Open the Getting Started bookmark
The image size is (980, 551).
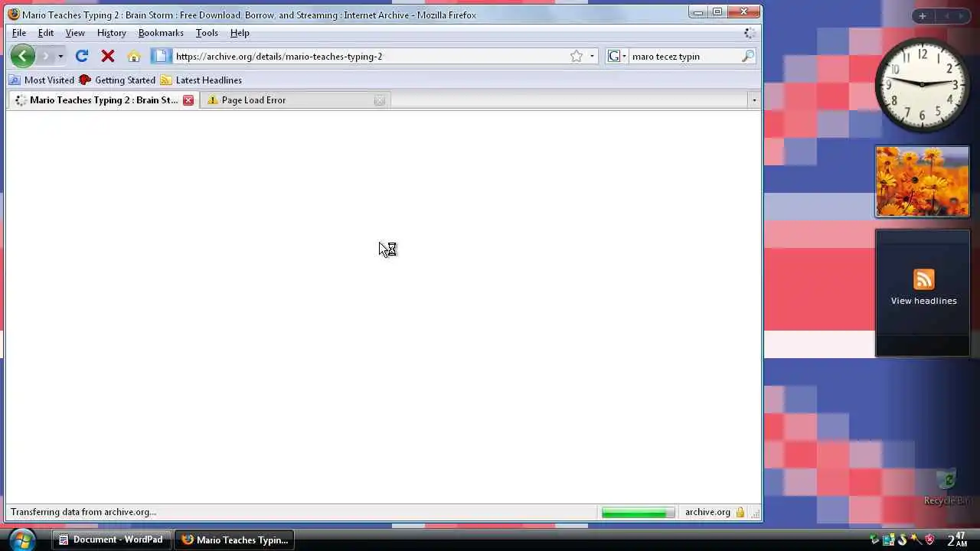coord(117,80)
